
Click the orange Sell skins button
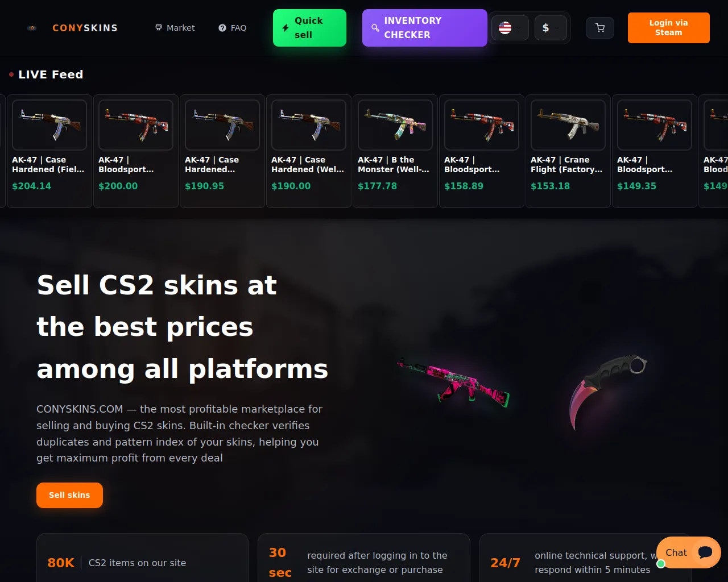tap(69, 495)
